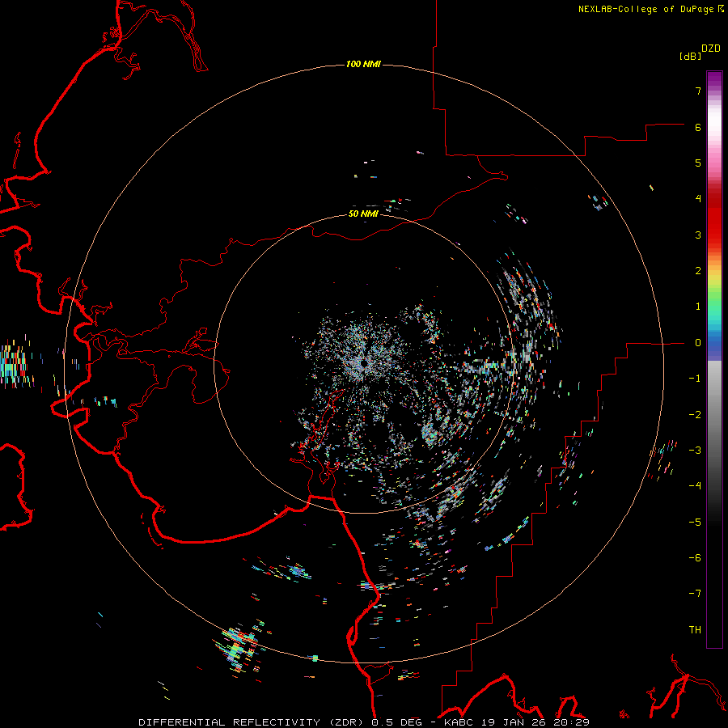Click the 0 value on the scale
This screenshot has width=728, height=728.
[698, 343]
